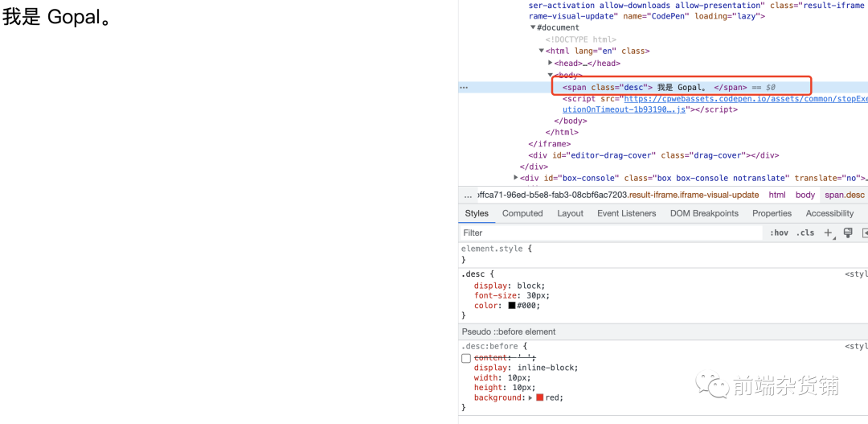868x424 pixels.
Task: Focus the styles Filter field
Action: 611,233
